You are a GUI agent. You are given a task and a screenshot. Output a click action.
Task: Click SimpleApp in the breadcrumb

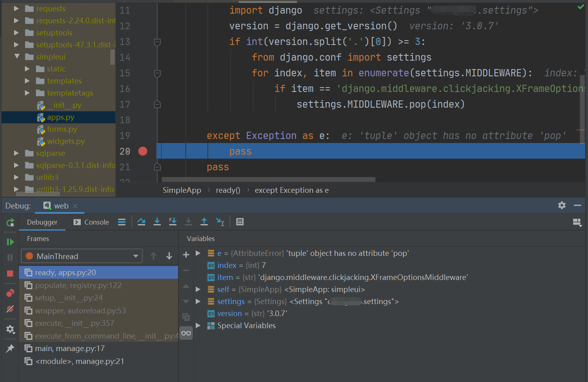(182, 190)
